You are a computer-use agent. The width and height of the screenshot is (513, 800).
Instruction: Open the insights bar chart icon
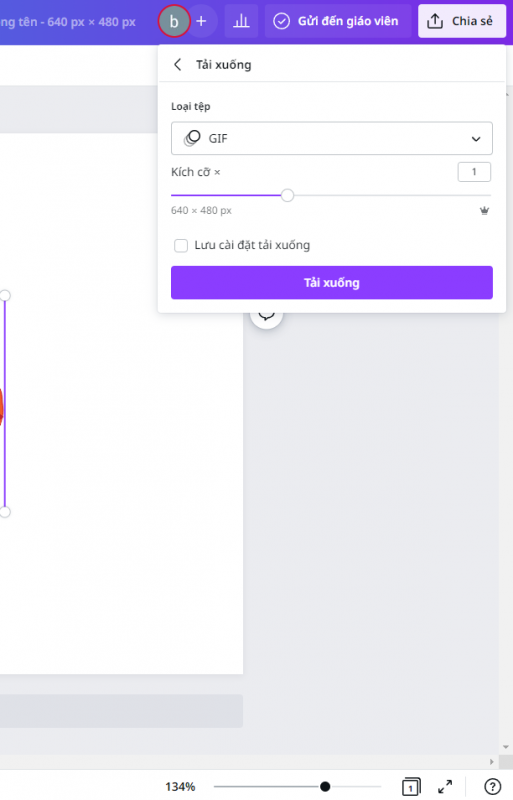(241, 21)
